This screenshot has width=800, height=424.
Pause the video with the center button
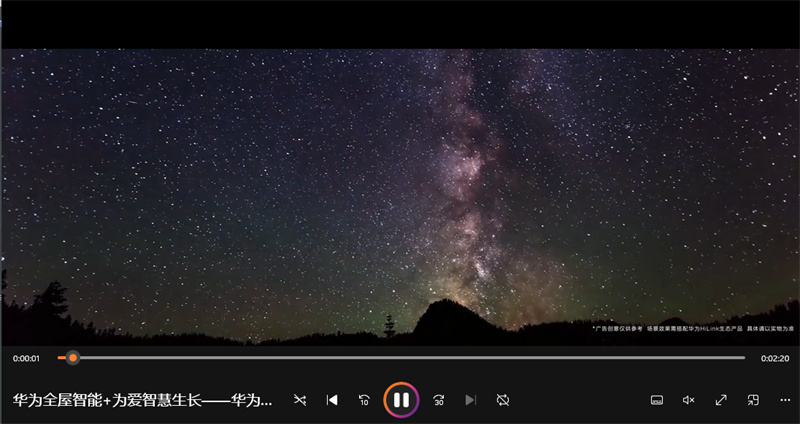(x=400, y=400)
